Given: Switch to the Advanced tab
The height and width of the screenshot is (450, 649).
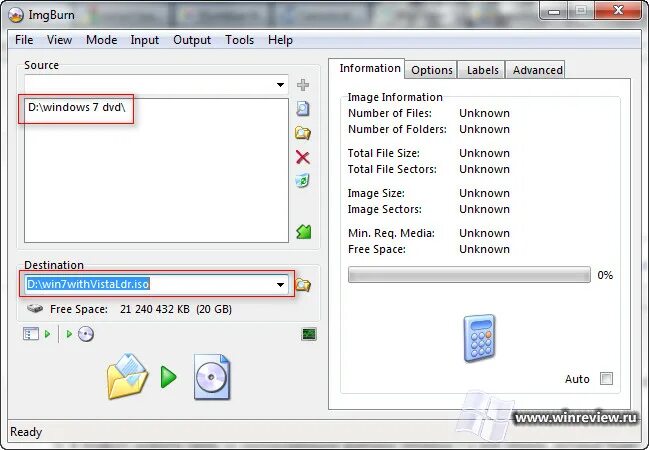Looking at the screenshot, I should click(x=537, y=70).
